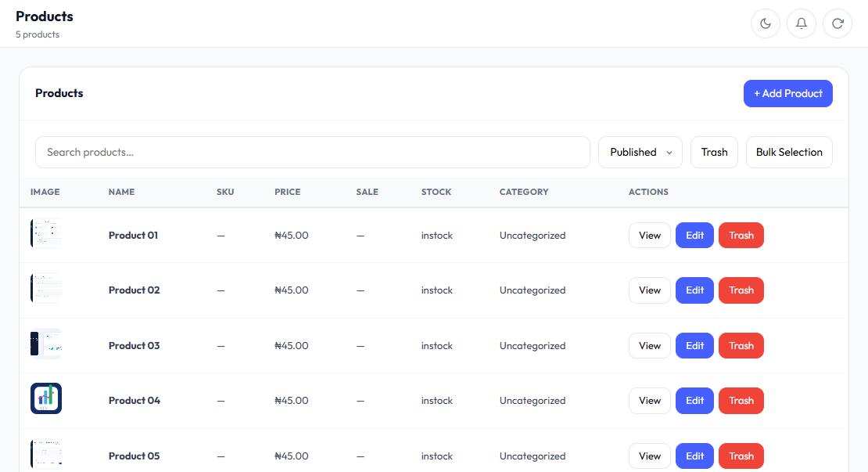Click the Product 04 name

[135, 401]
